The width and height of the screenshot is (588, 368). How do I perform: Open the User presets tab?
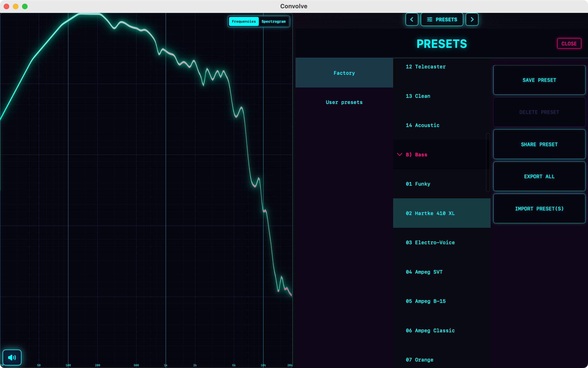click(x=344, y=102)
